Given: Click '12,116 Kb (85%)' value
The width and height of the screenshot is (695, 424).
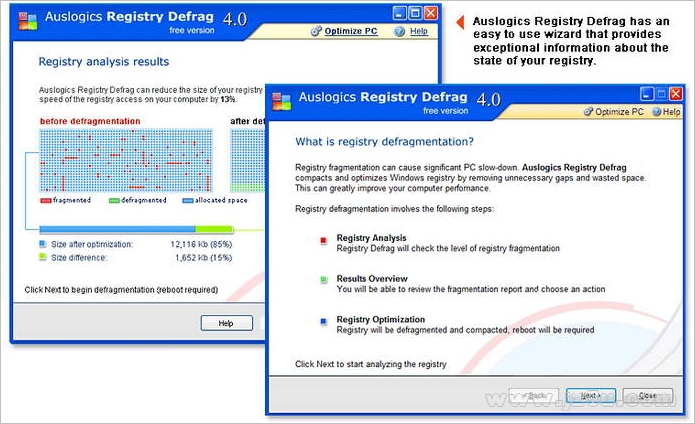Looking at the screenshot, I should coord(201,244).
